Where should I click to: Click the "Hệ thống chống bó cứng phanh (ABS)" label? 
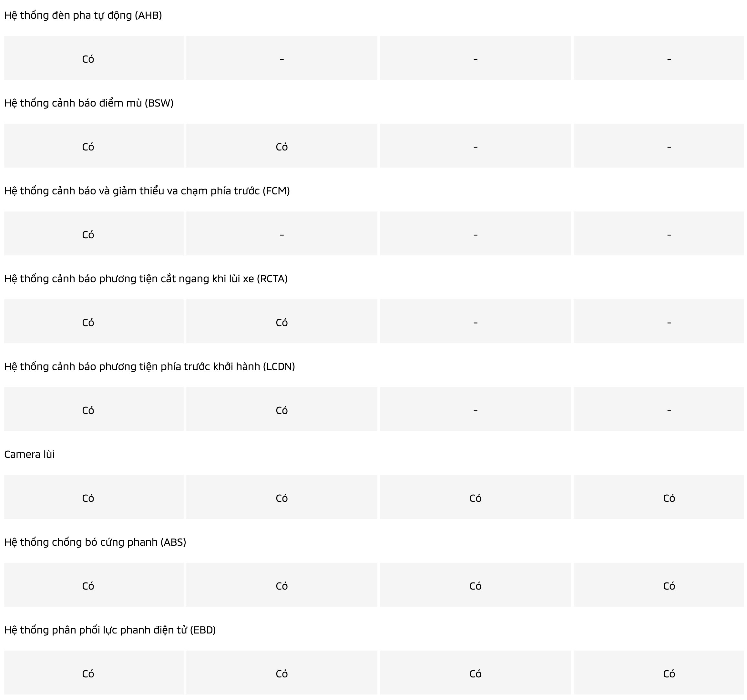tap(95, 542)
